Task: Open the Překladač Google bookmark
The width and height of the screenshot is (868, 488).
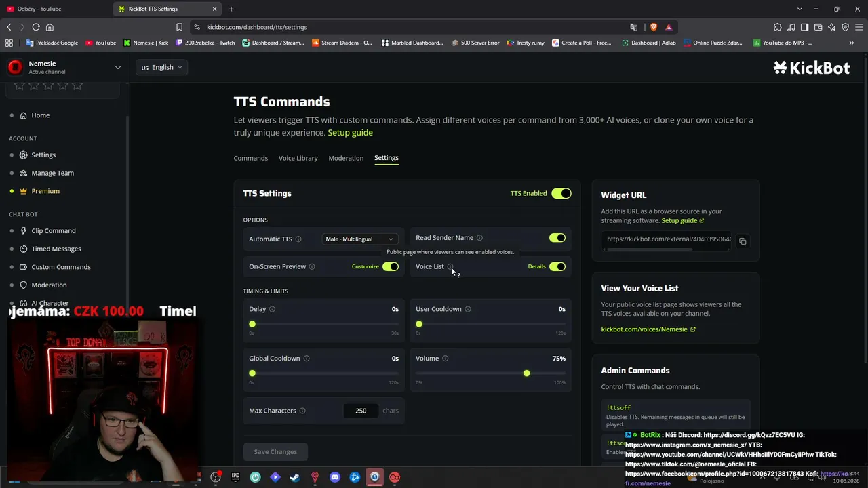Action: (52, 43)
